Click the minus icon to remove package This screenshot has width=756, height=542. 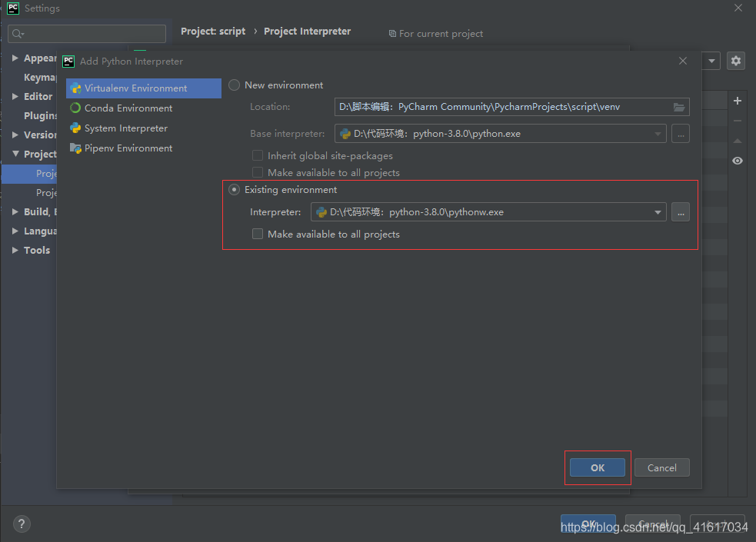coord(738,121)
